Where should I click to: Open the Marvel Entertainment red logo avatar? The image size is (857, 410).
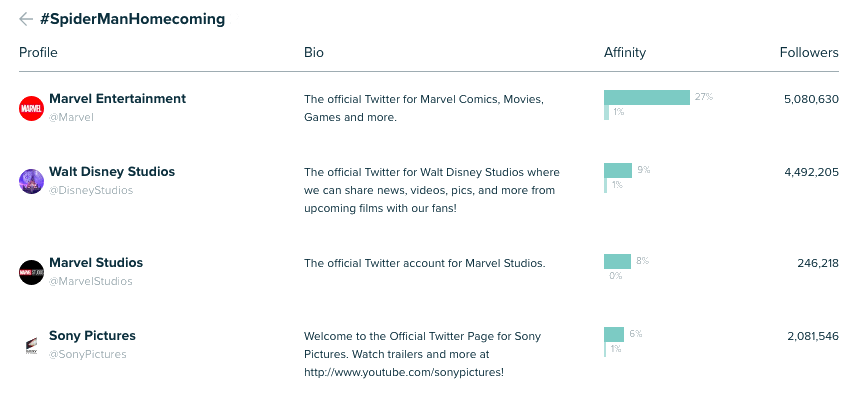click(x=31, y=108)
